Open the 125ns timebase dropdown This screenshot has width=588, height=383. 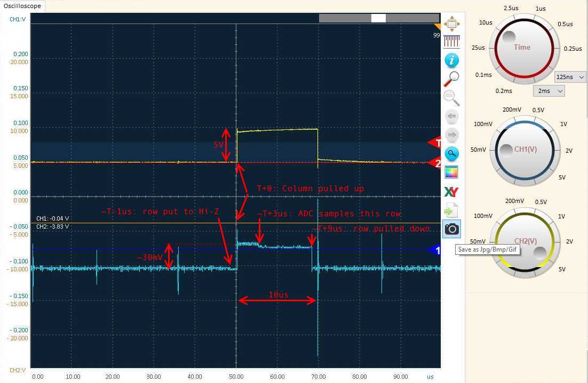pyautogui.click(x=570, y=77)
